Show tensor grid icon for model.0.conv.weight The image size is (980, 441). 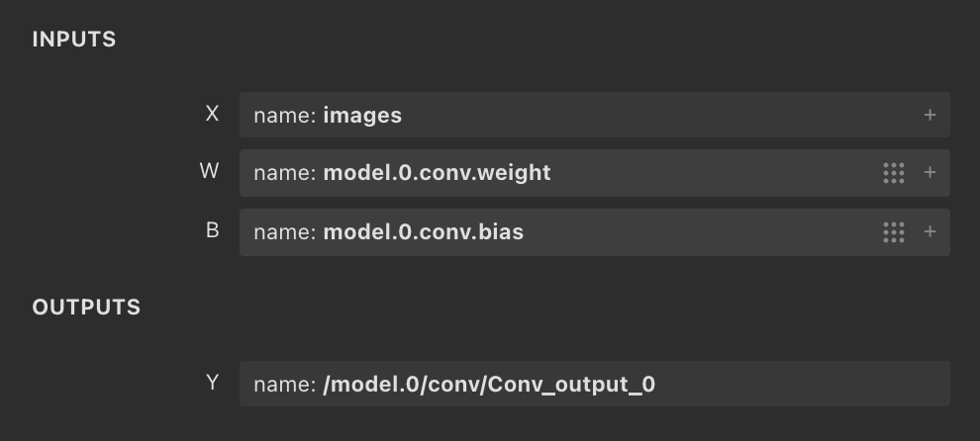point(893,173)
